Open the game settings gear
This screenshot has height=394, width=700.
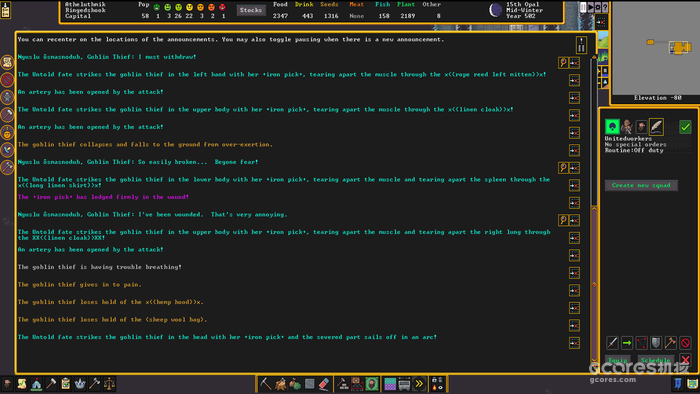tap(598, 7)
